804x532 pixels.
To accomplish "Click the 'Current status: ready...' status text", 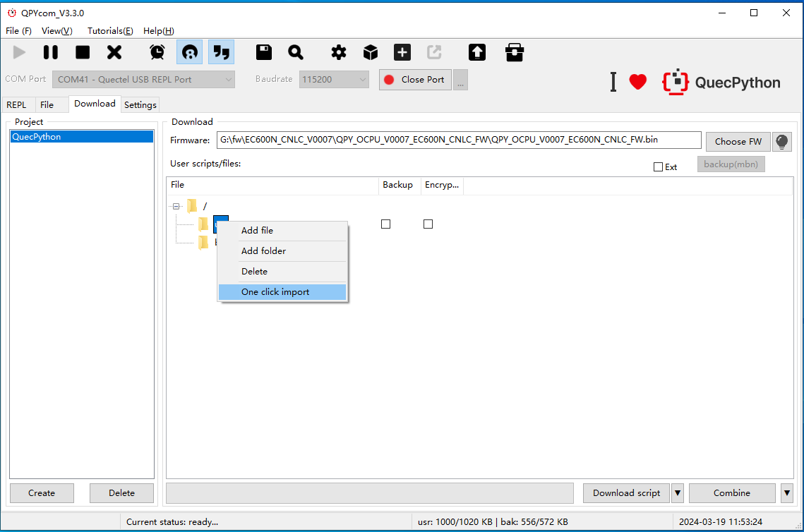I will [172, 521].
